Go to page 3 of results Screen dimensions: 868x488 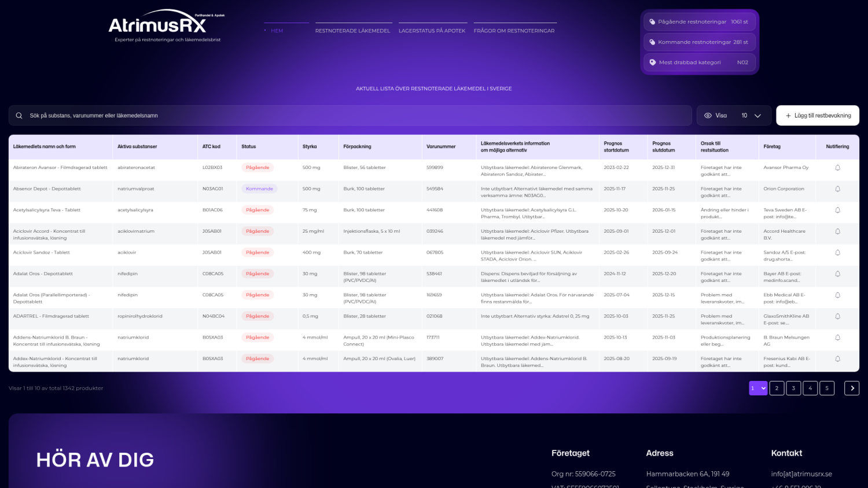pyautogui.click(x=793, y=388)
